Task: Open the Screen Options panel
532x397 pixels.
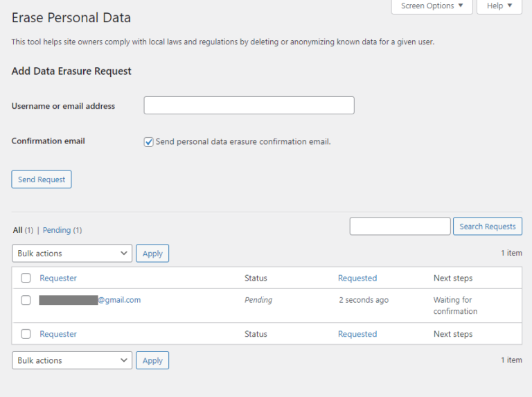Action: (x=432, y=6)
